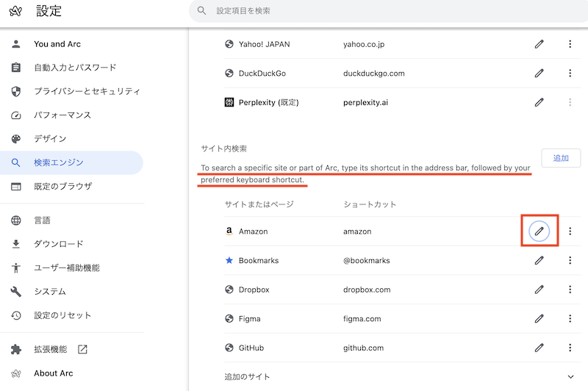Edit the DuckDuckGo search engine
This screenshot has height=391, width=588.
[539, 73]
